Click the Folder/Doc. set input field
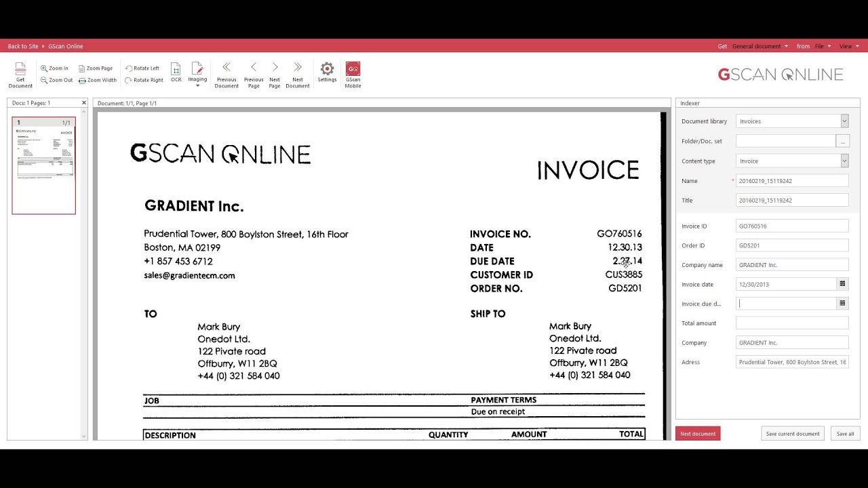The width and height of the screenshot is (868, 488). 786,141
